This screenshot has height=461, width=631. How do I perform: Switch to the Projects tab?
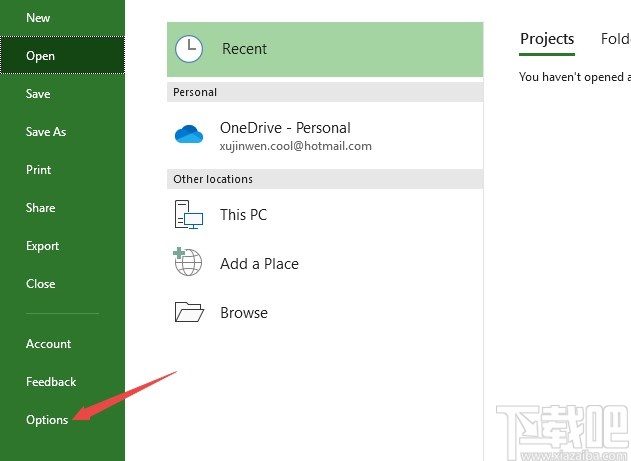pyautogui.click(x=547, y=39)
